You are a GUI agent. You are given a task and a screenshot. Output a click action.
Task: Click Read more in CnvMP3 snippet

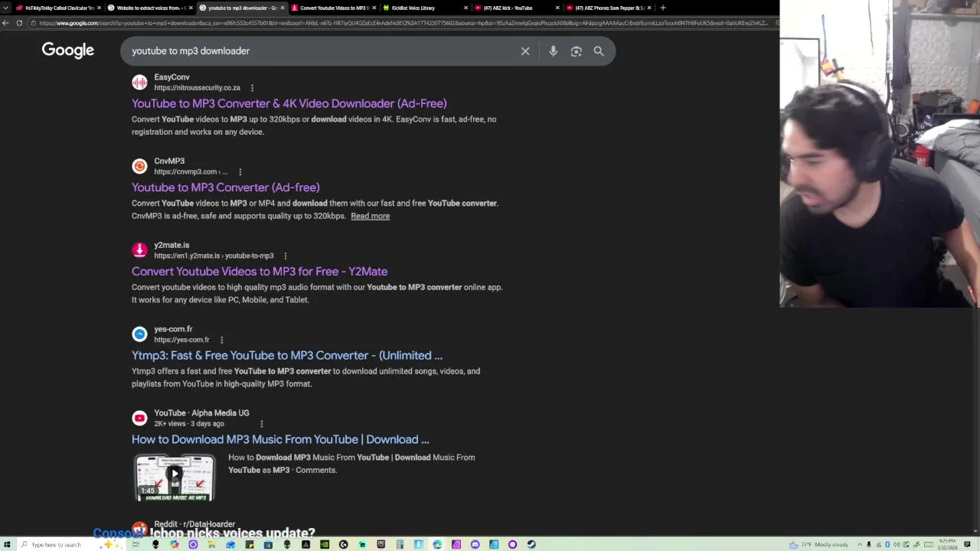[x=370, y=216]
